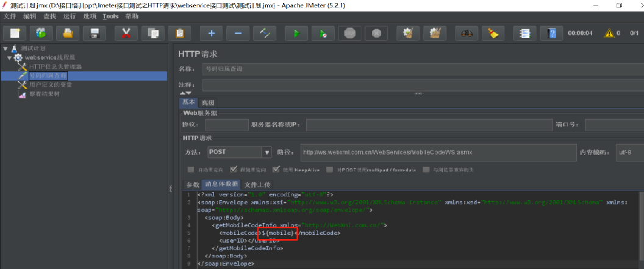
Task: Collapse all nodes with minus icon
Action: (x=238, y=34)
